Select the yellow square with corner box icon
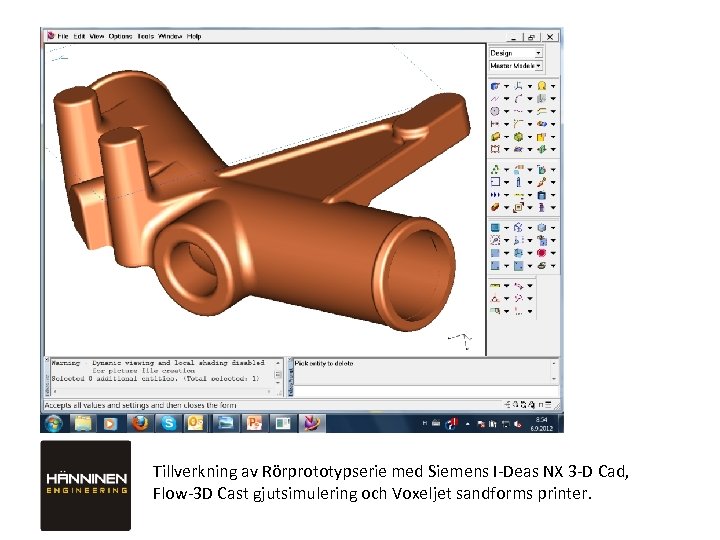 tap(542, 137)
